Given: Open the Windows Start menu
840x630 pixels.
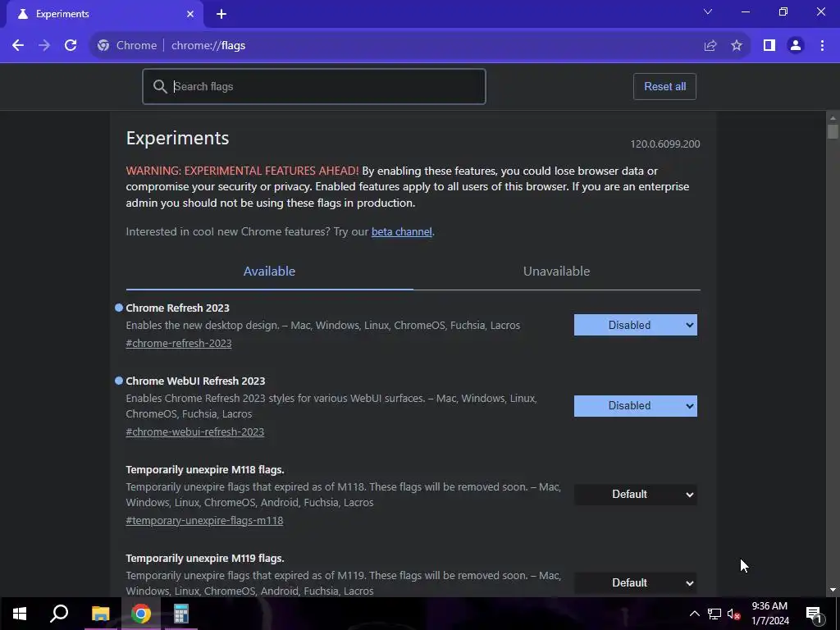Looking at the screenshot, I should (20, 614).
